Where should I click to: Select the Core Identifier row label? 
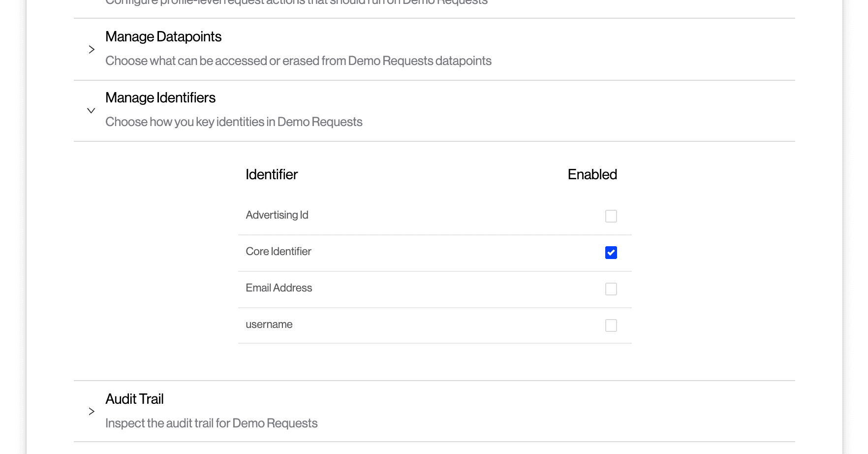pyautogui.click(x=279, y=252)
